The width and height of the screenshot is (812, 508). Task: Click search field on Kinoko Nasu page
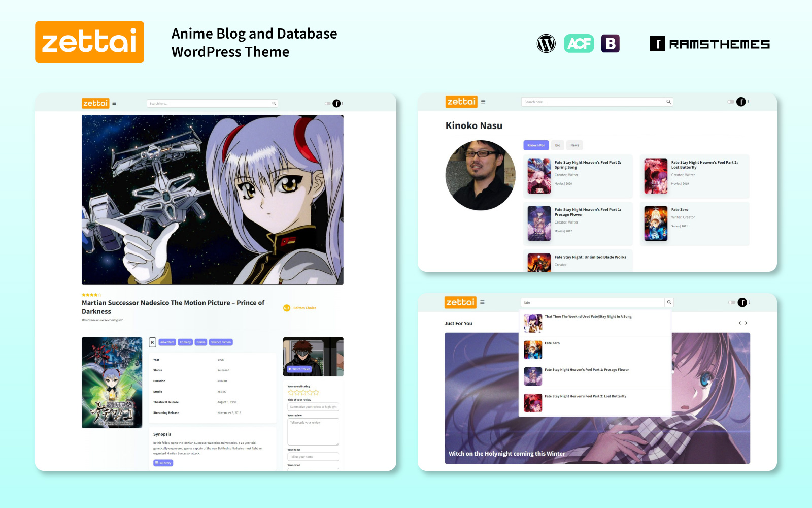point(593,102)
